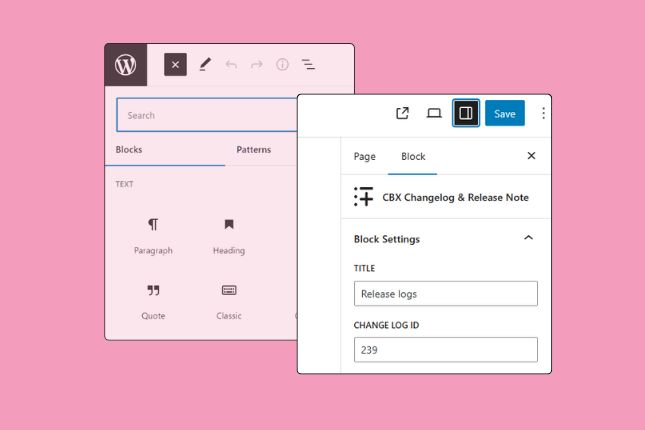Screen dimensions: 645x430
Task: Insert the Quote block
Action: (x=153, y=302)
